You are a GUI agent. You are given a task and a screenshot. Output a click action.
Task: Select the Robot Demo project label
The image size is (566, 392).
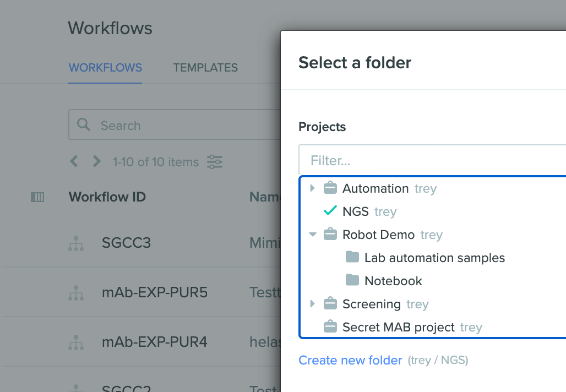coord(378,235)
